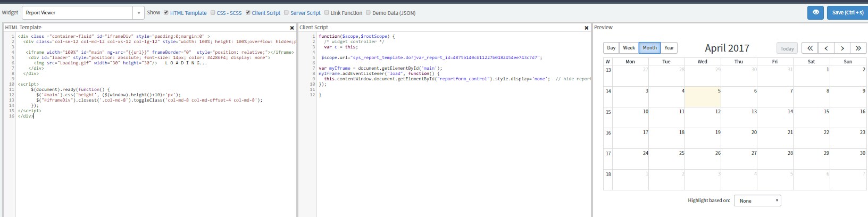
Task: Toggle Client Script checkbox
Action: point(248,12)
